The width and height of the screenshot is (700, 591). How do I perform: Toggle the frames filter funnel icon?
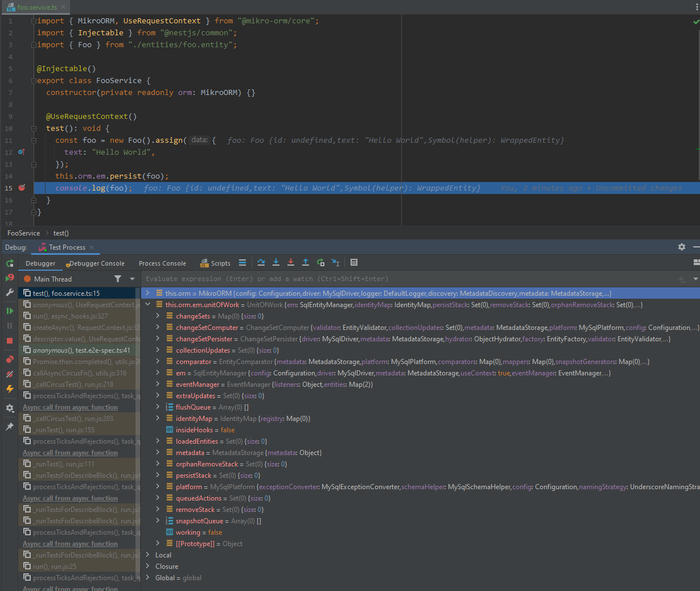click(x=118, y=279)
